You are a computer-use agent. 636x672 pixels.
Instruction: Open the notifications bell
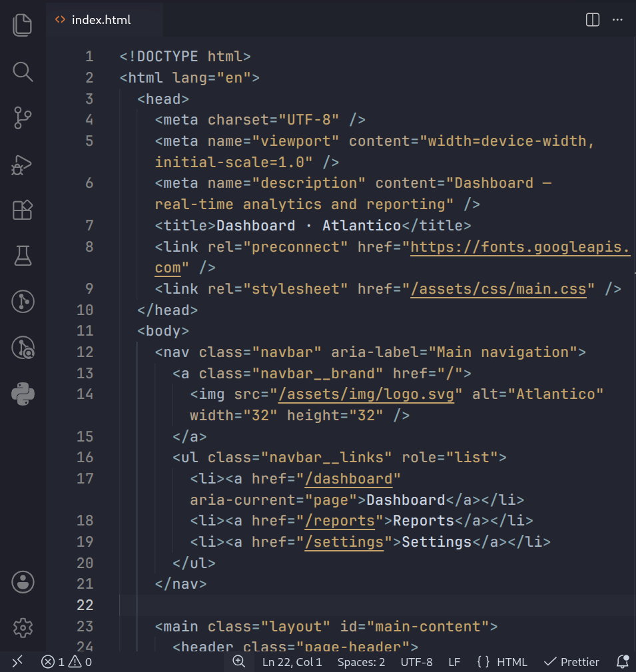[622, 662]
